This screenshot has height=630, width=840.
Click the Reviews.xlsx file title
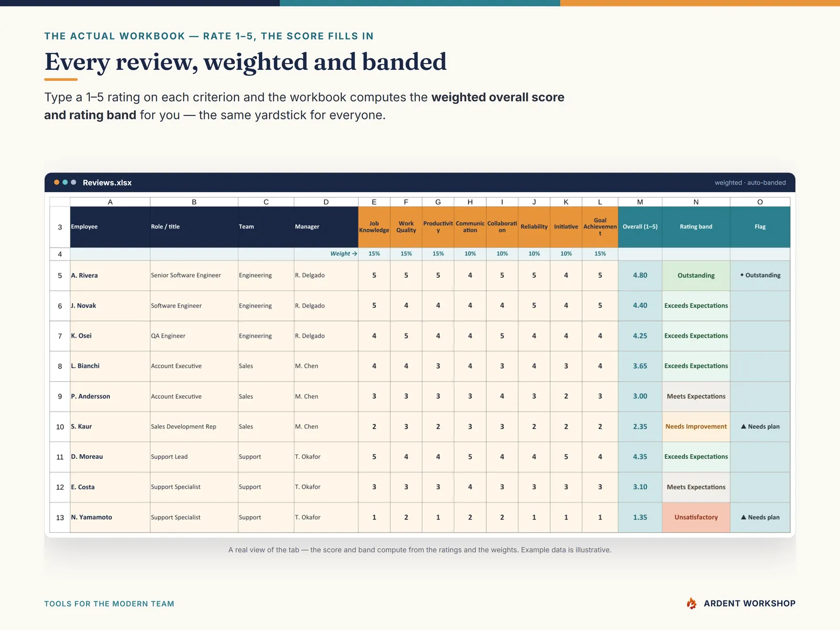pyautogui.click(x=107, y=183)
